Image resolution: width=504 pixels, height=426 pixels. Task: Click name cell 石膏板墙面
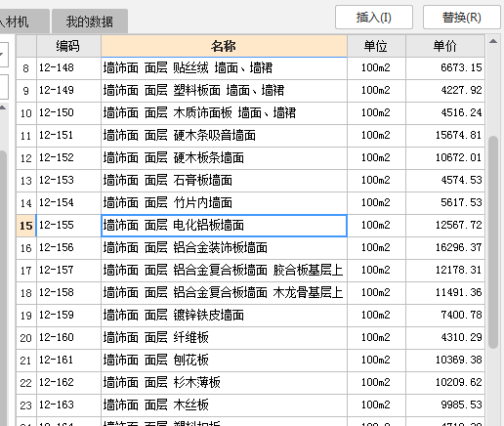[x=224, y=181]
